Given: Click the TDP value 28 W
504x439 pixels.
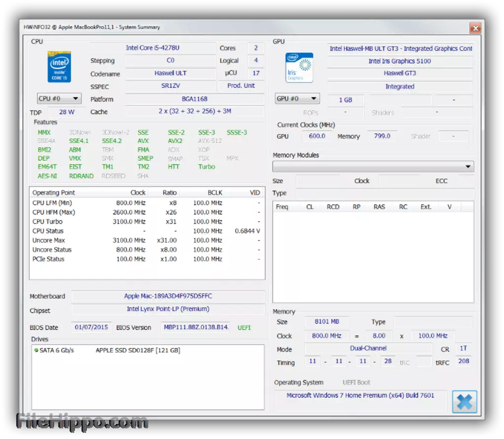Looking at the screenshot, I should [67, 112].
